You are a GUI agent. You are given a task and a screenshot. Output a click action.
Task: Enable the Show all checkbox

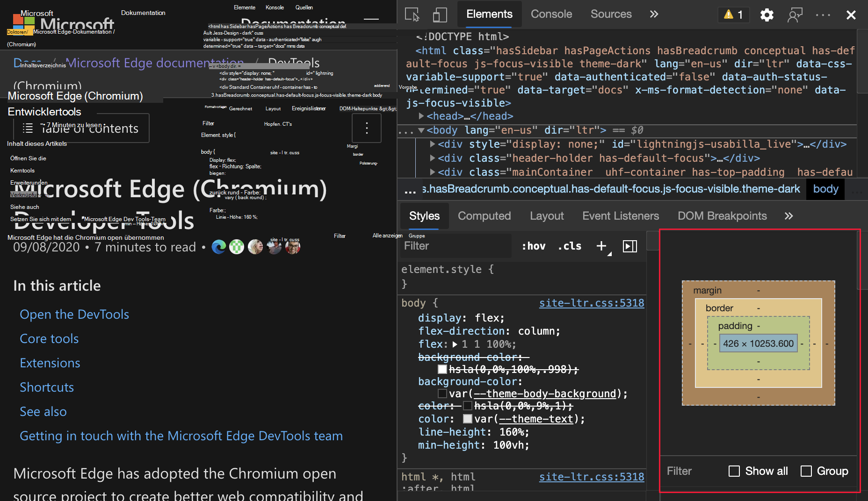pos(734,471)
